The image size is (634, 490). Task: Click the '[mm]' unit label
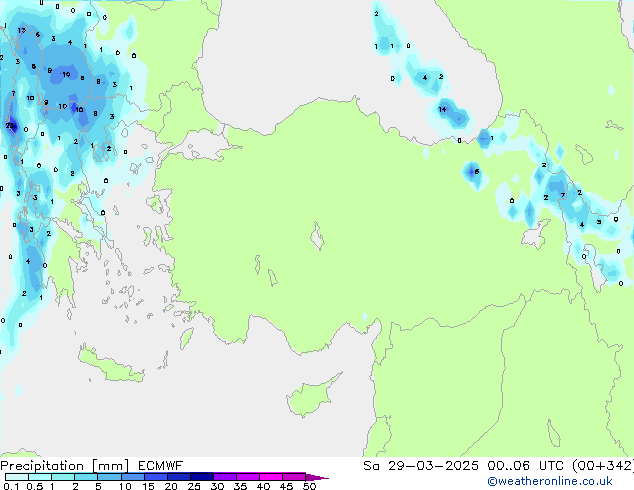[x=110, y=466]
